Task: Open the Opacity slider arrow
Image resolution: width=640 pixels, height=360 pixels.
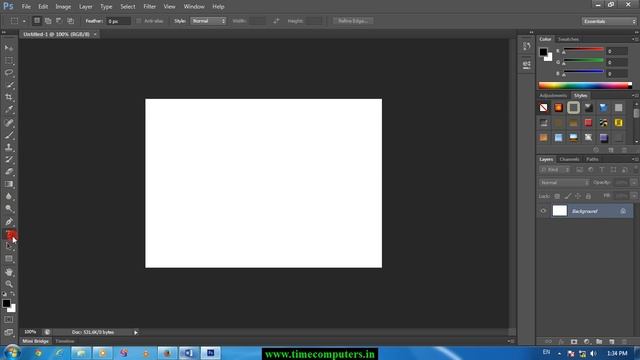Action: (x=633, y=182)
